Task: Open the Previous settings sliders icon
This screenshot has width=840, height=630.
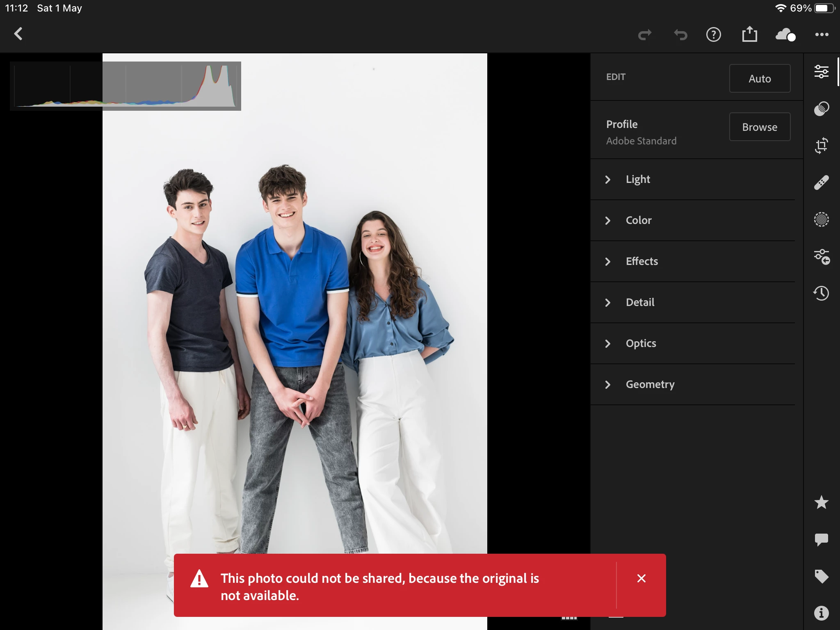Action: 822,257
